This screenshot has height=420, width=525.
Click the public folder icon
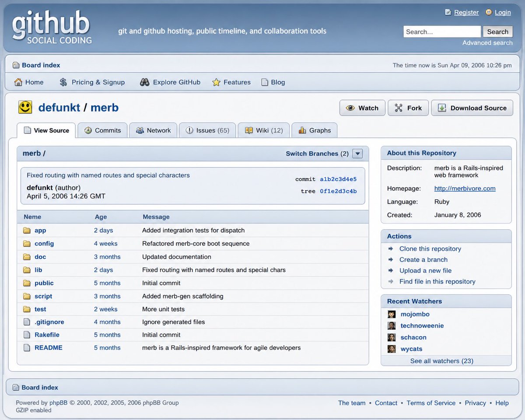point(27,283)
